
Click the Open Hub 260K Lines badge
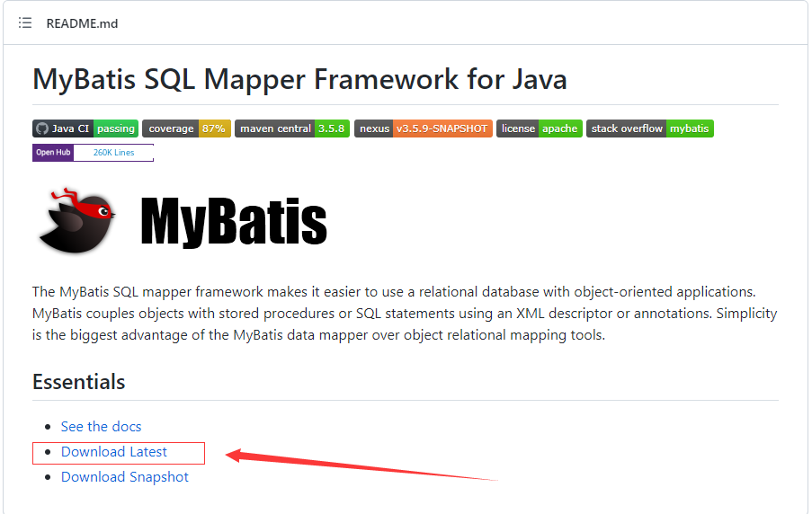point(93,153)
